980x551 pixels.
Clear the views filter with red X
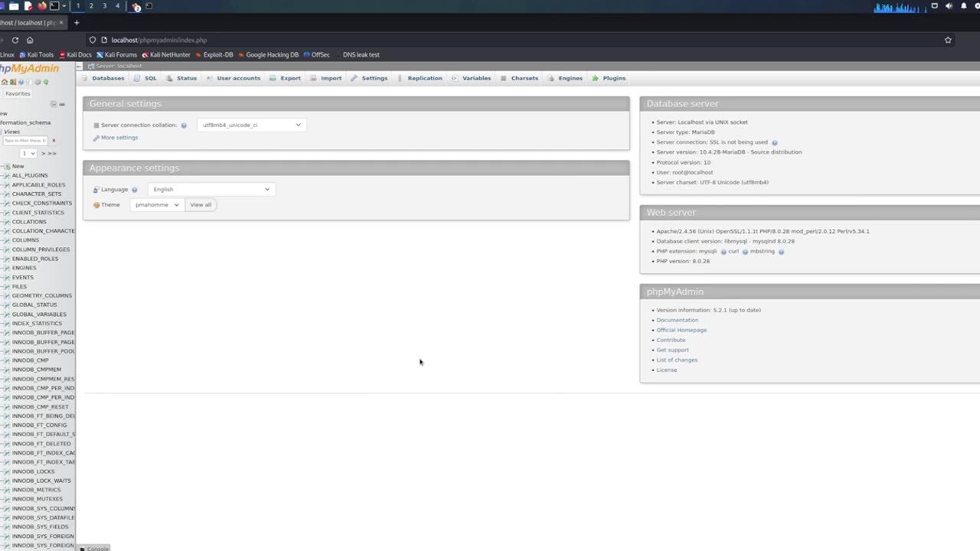coord(54,141)
